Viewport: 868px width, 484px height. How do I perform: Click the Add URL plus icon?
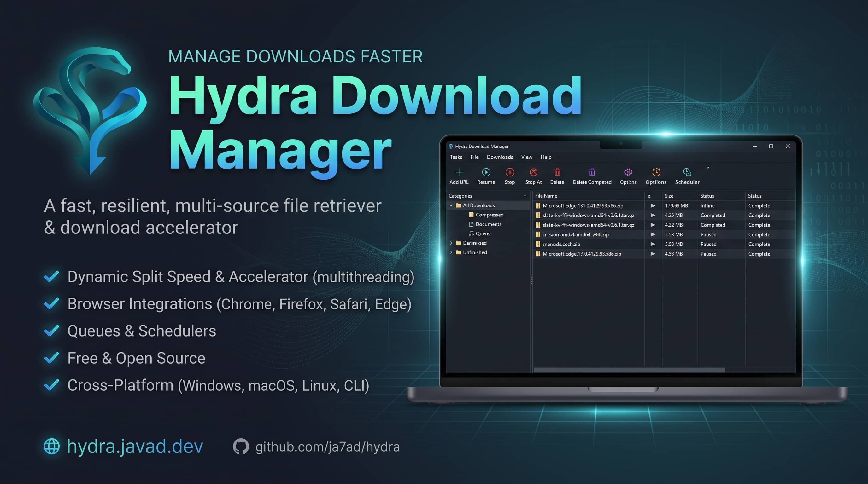tap(459, 172)
